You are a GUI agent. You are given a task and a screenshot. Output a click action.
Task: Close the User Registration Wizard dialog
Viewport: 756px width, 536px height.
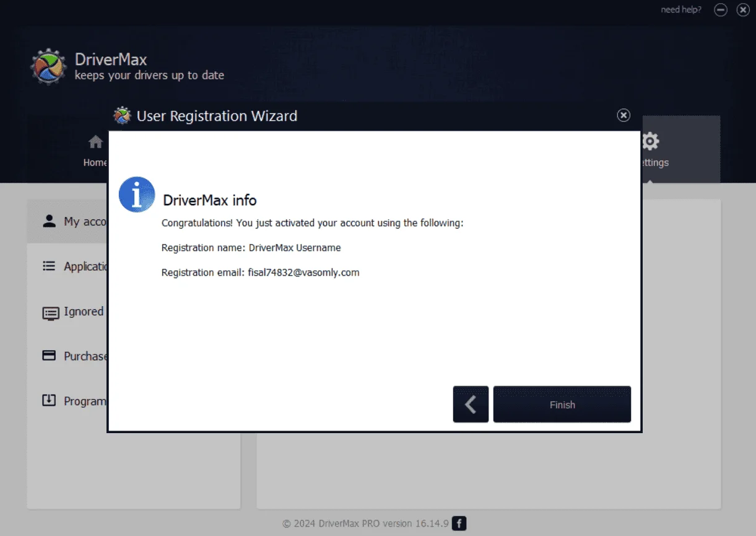tap(623, 115)
